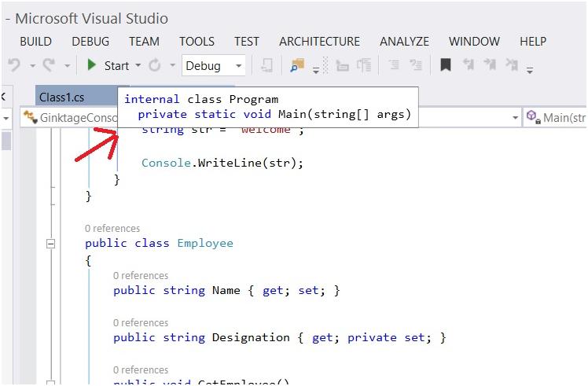
Task: Open the Browser Link refresh dropdown arrow
Action: coord(172,65)
